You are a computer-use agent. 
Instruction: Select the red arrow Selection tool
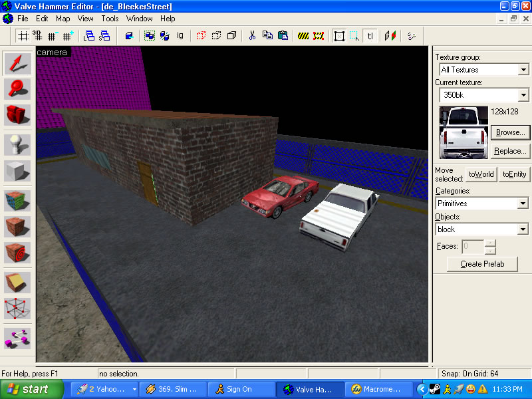coord(17,65)
